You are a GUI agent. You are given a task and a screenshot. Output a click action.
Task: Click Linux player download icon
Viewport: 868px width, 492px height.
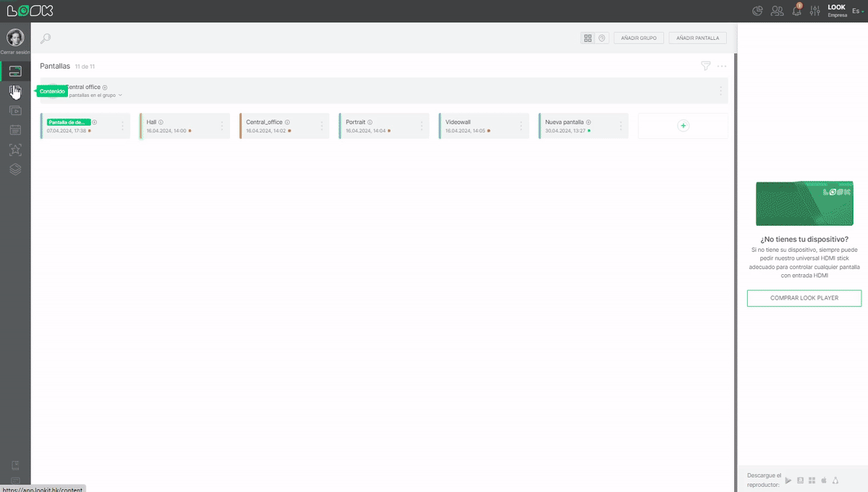835,480
